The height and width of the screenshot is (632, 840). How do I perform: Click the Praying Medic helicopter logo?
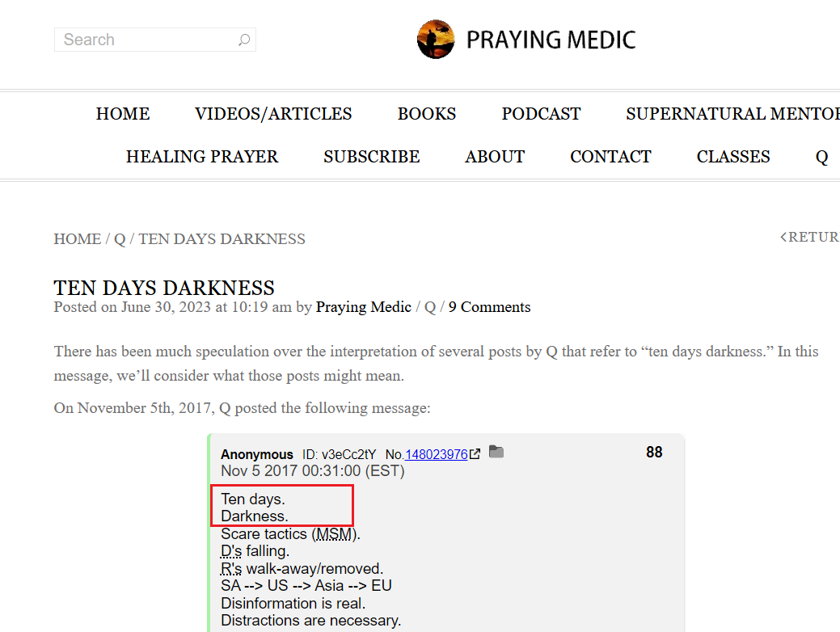point(436,40)
